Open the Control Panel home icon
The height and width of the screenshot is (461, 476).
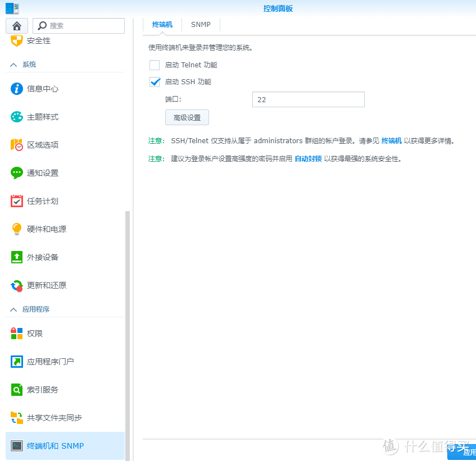pos(17,26)
